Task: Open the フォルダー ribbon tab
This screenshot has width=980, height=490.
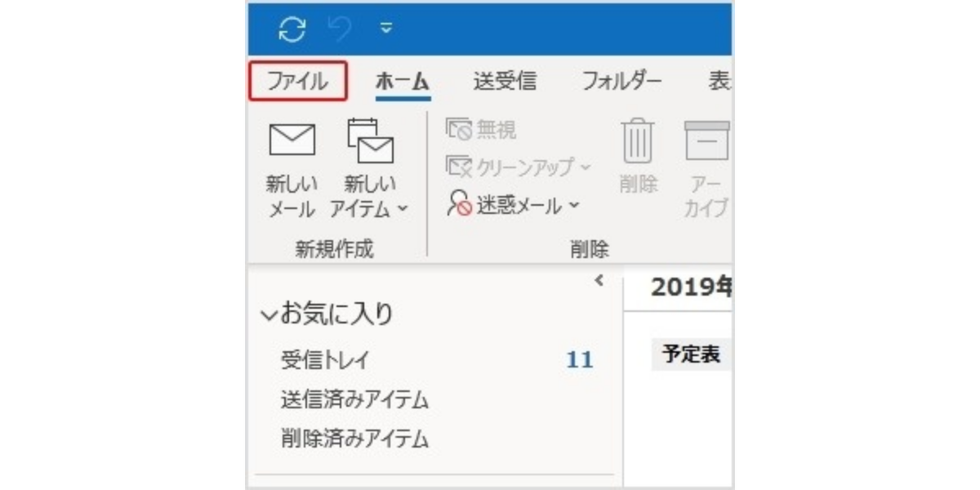Action: pos(621,81)
